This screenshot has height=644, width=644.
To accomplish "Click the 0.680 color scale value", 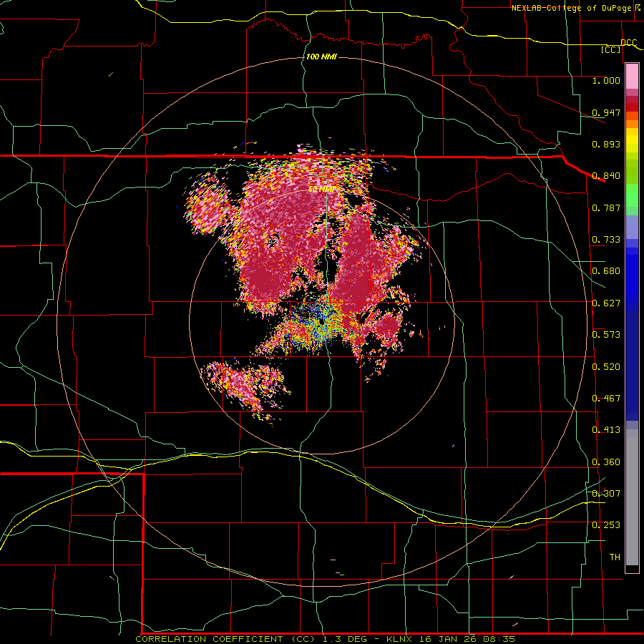I will pyautogui.click(x=606, y=271).
